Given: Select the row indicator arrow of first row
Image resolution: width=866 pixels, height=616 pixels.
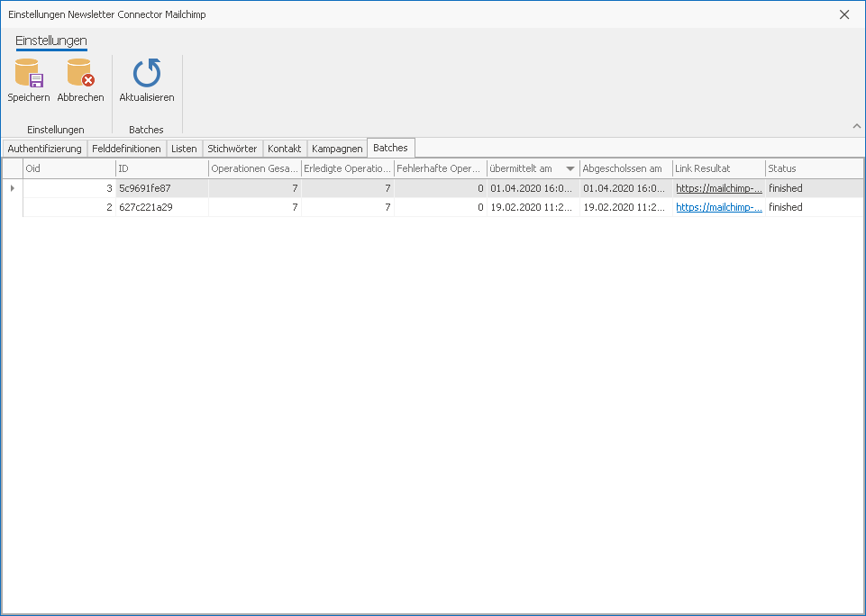Looking at the screenshot, I should [x=12, y=188].
